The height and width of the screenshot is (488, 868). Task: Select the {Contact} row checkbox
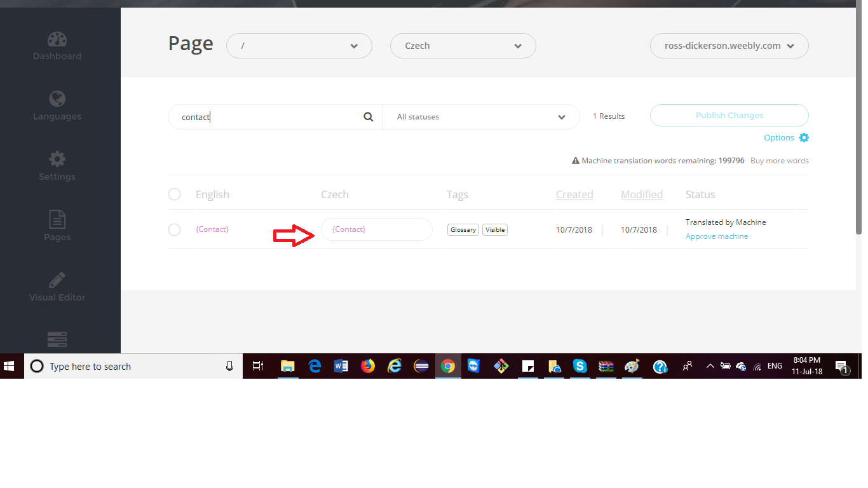coord(174,229)
